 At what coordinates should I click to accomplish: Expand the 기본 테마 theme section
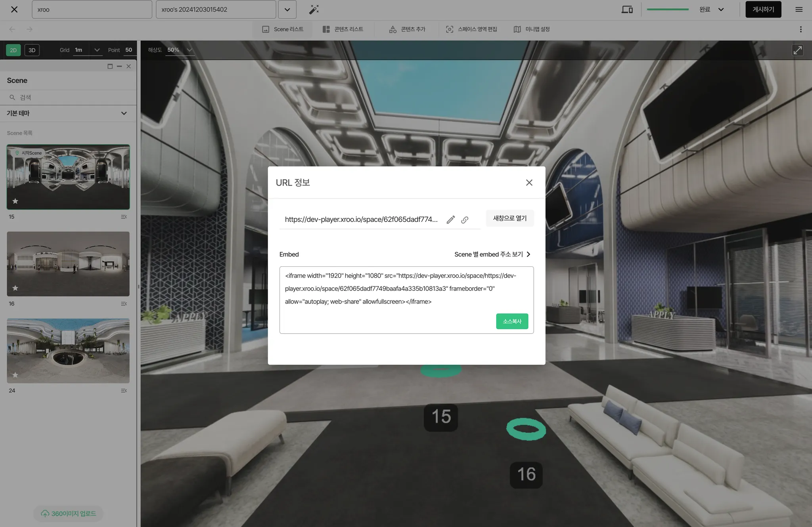[124, 113]
